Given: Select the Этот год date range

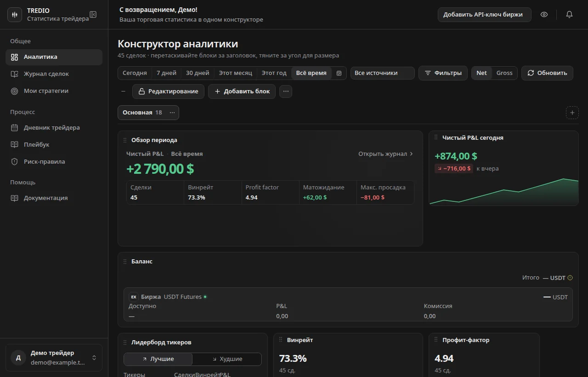Looking at the screenshot, I should coord(274,73).
